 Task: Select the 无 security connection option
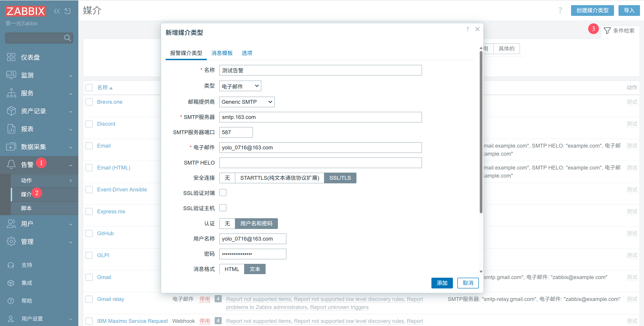pos(227,178)
